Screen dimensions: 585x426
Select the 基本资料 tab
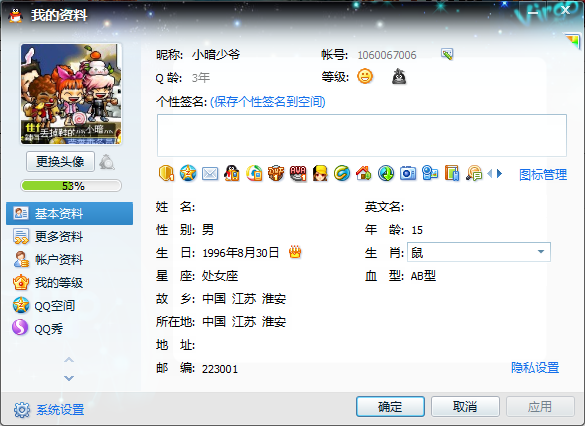[x=69, y=213]
